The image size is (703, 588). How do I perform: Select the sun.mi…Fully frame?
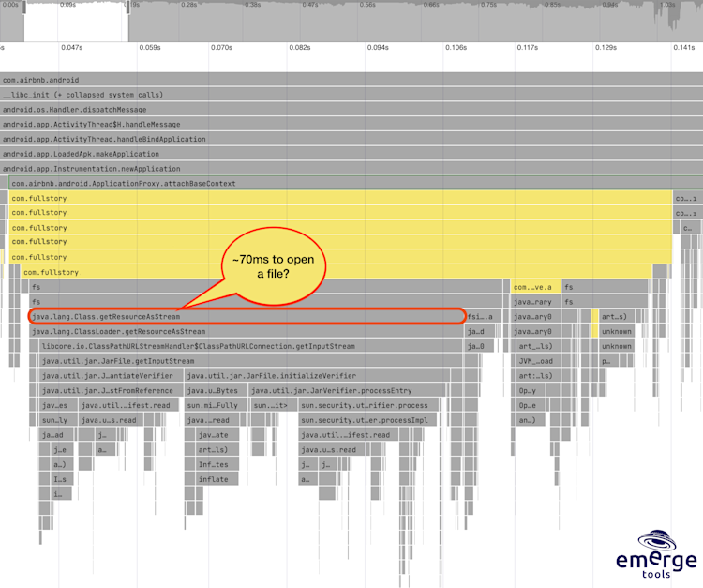click(x=216, y=405)
